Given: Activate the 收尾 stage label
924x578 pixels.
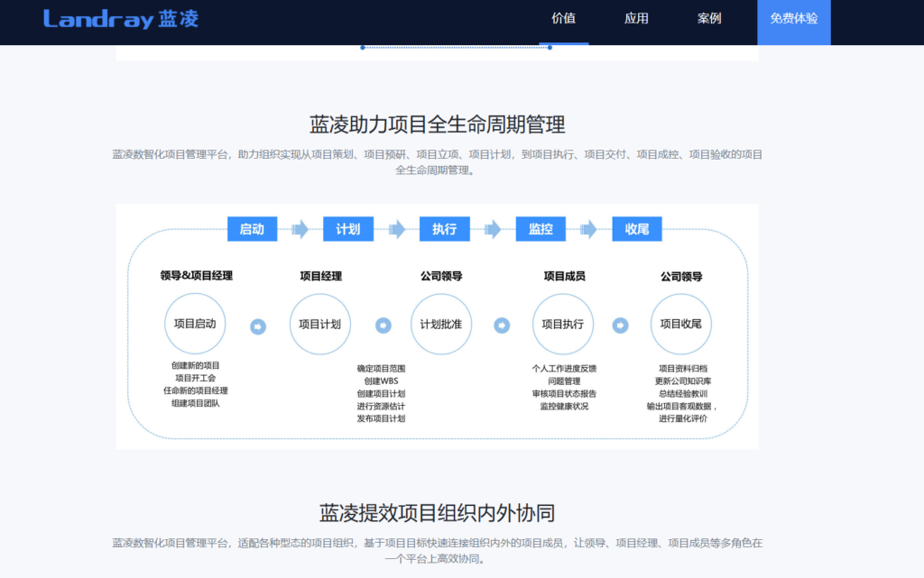Looking at the screenshot, I should (637, 229).
